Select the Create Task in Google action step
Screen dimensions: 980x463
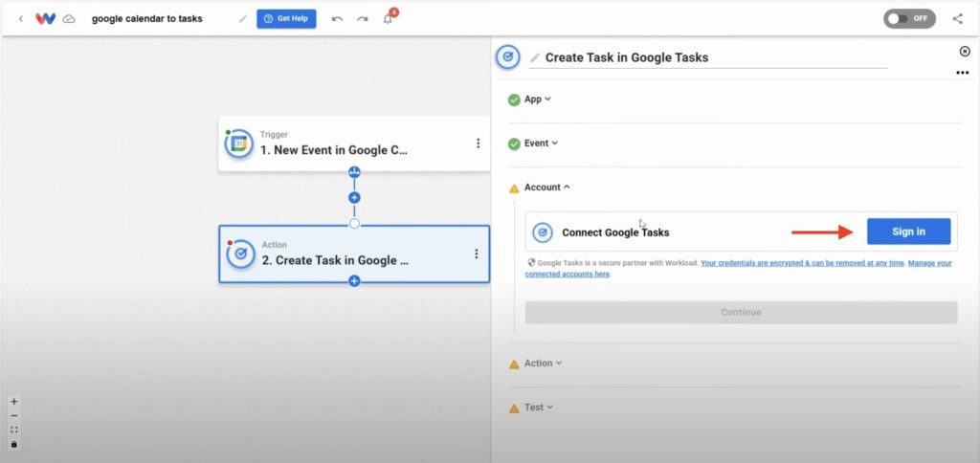tap(354, 254)
